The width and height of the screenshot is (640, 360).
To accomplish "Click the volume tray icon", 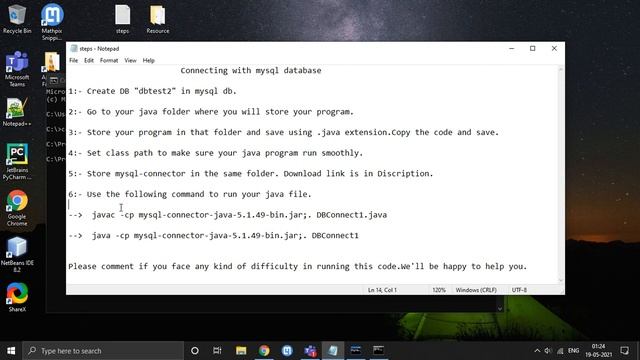I will pyautogui.click(x=548, y=351).
